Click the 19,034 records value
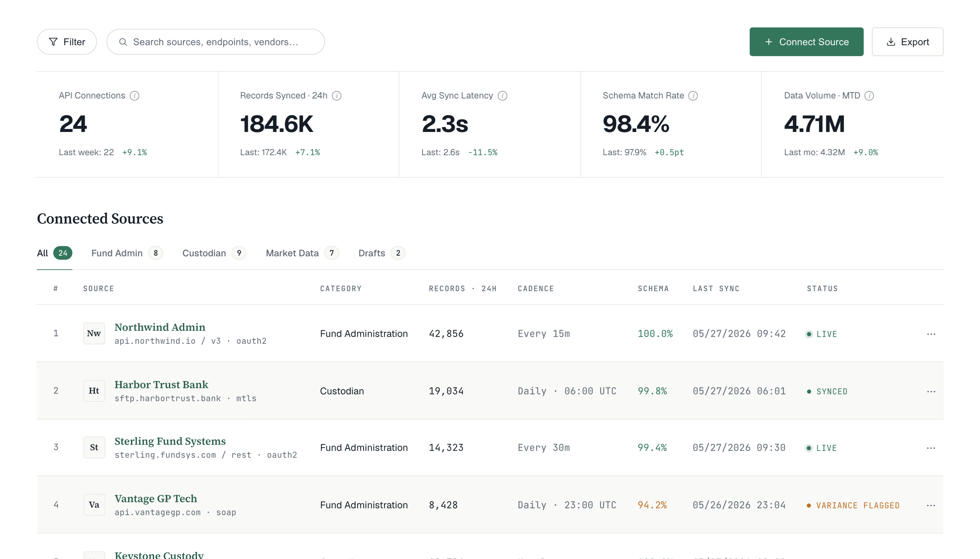 coord(446,391)
